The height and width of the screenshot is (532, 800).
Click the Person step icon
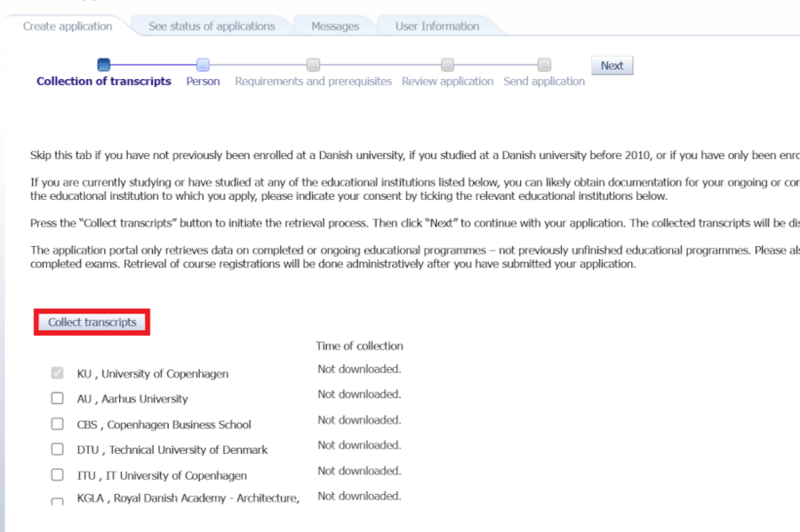203,65
